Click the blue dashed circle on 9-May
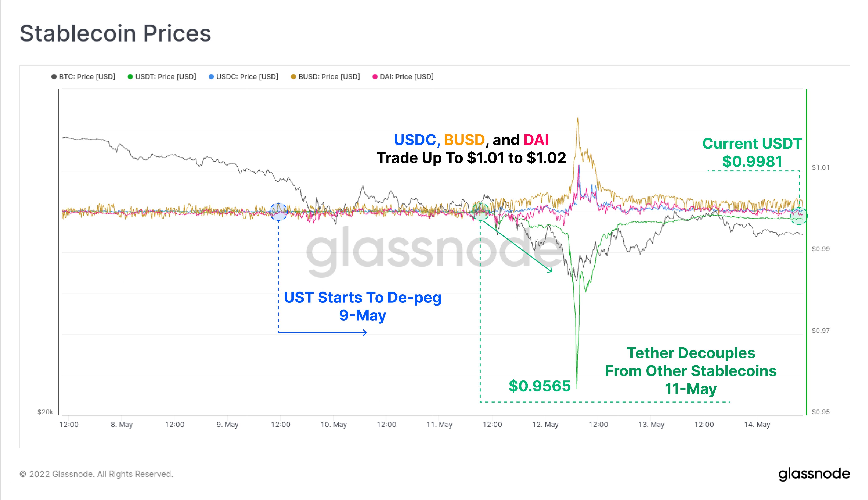 pos(278,212)
